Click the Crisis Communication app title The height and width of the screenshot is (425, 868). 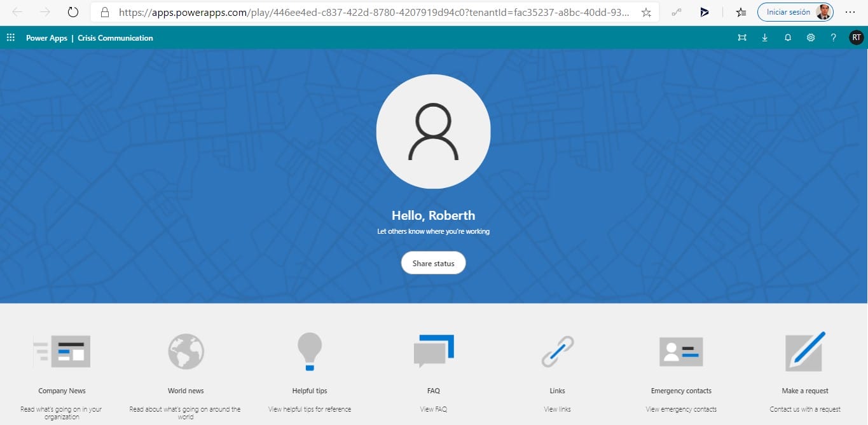point(115,37)
